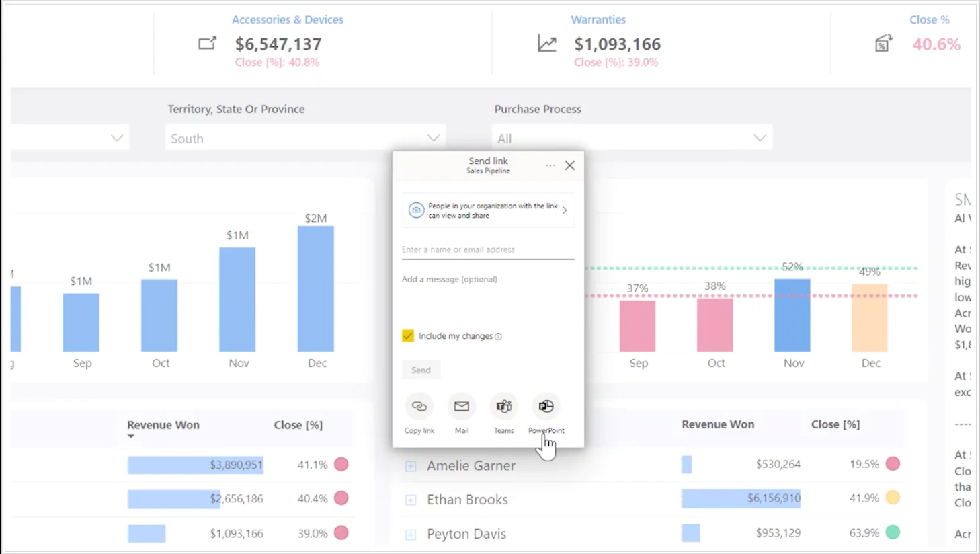
Task: Close the Send link dialog
Action: coord(570,165)
